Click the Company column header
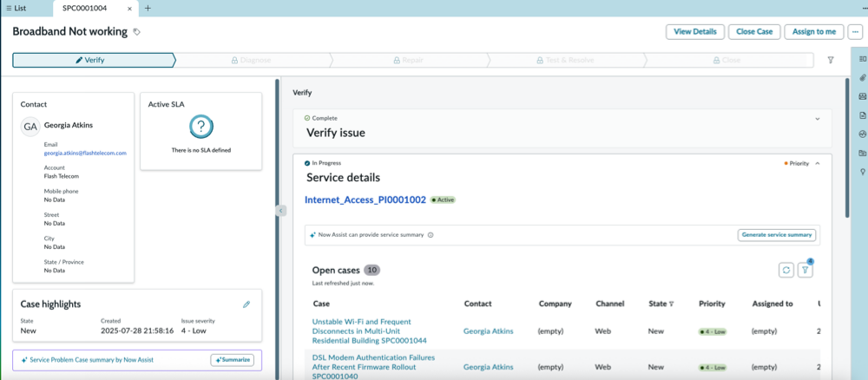The image size is (868, 380). tap(556, 304)
